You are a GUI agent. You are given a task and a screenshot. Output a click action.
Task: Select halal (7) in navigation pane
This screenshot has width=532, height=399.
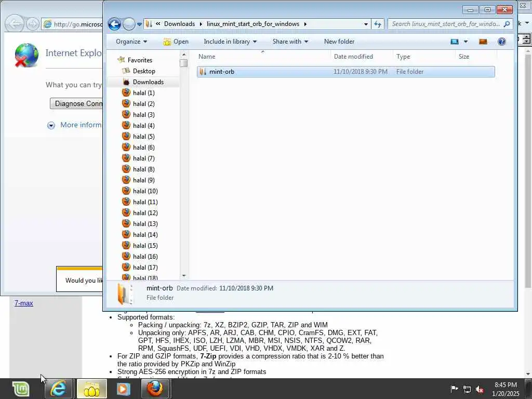pos(144,158)
